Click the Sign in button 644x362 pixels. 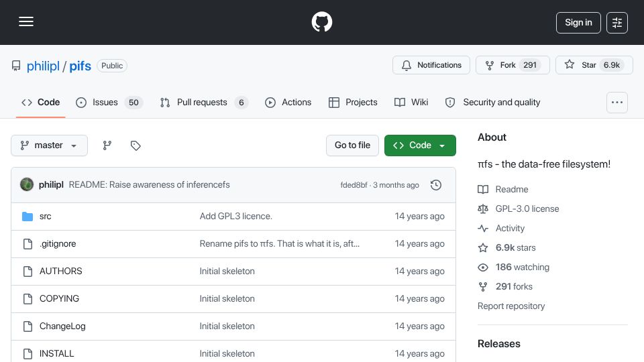(x=578, y=23)
